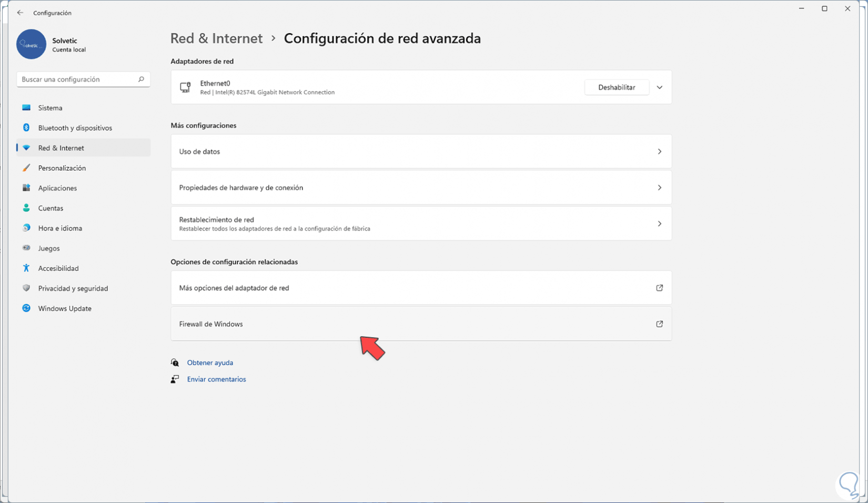Open Uso de datos chevron

tap(659, 152)
